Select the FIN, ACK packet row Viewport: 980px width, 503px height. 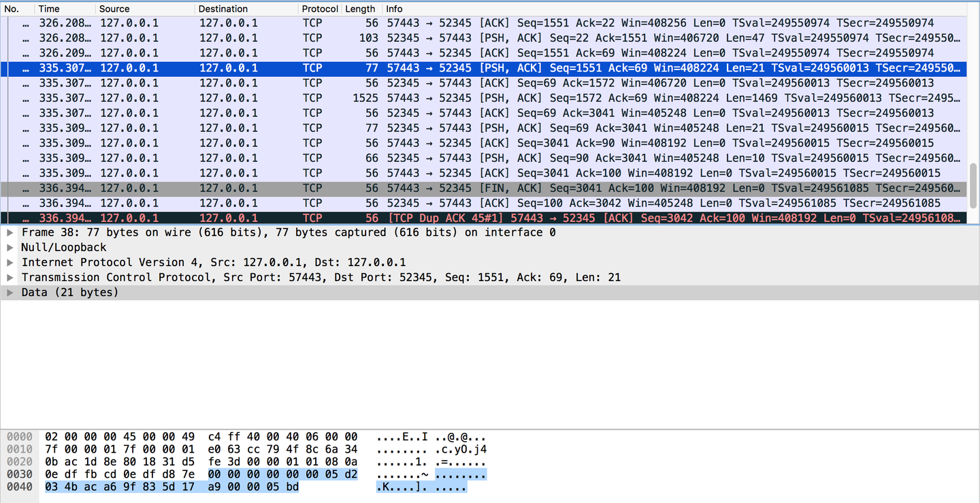(x=483, y=188)
